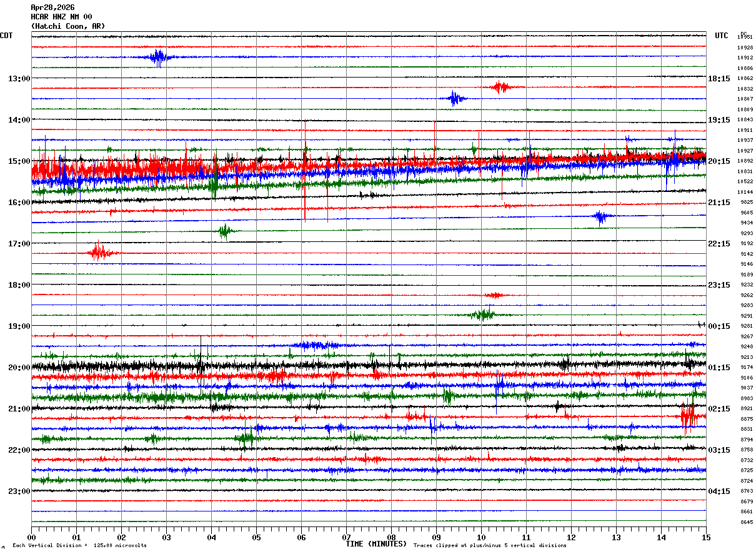
Task: Click the 20:15 UTC time label
Action: [719, 161]
